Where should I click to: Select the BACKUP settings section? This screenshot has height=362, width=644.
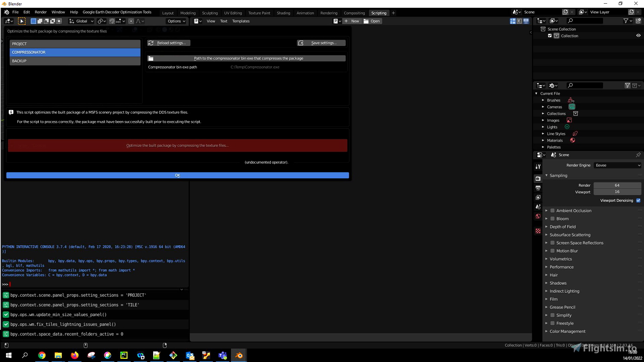click(x=75, y=61)
